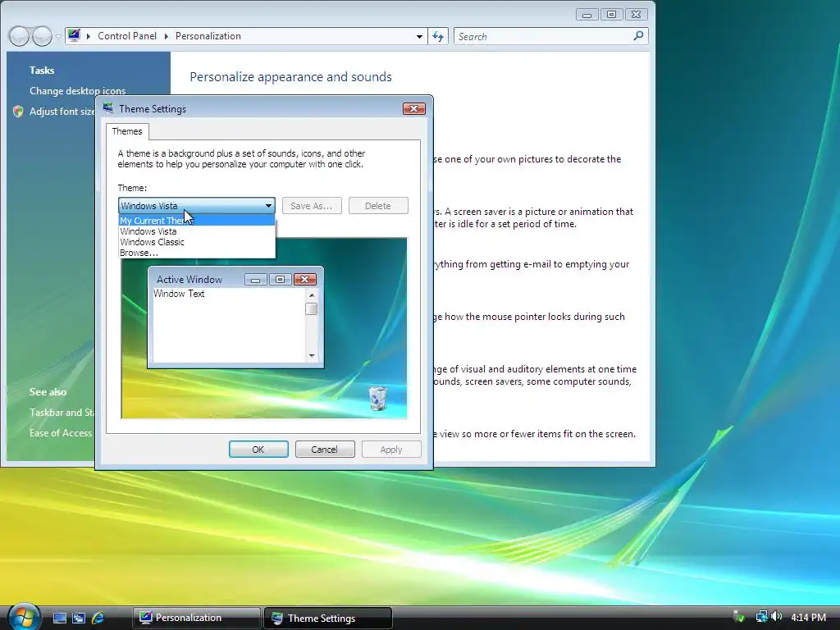Click the preview scrollbar thumb

point(312,309)
